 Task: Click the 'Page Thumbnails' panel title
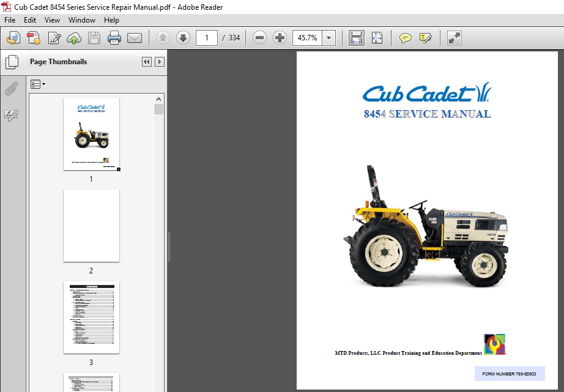58,62
